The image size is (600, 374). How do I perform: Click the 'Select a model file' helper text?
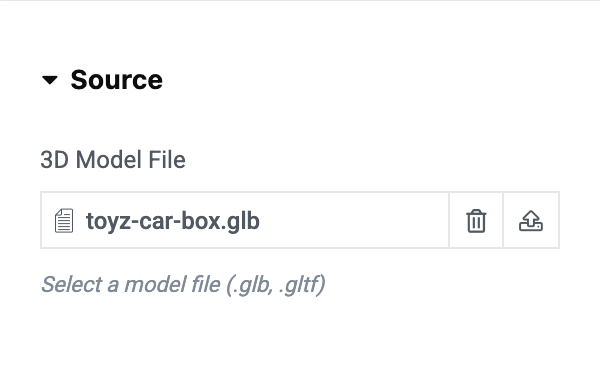click(x=183, y=284)
